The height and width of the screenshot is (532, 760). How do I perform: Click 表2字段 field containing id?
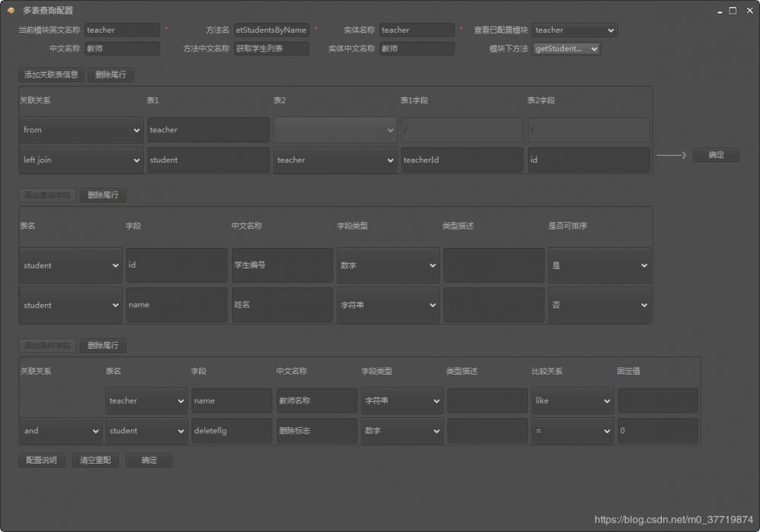(590, 160)
